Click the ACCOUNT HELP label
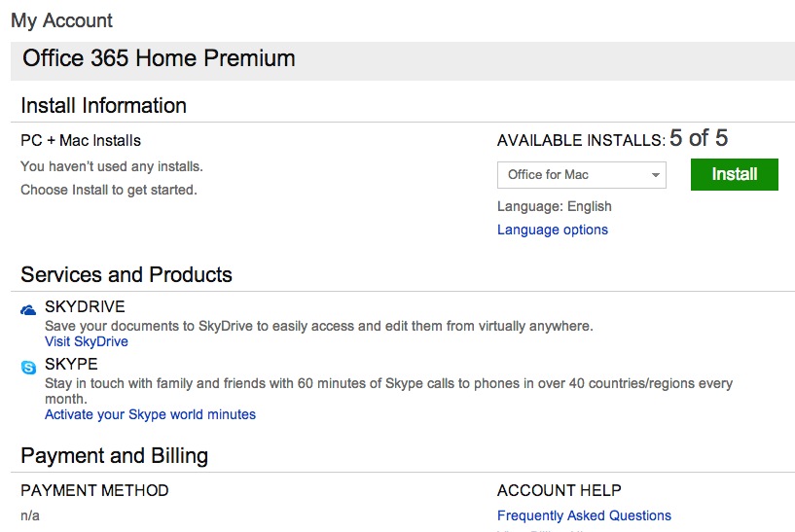The image size is (795, 532). 559,490
